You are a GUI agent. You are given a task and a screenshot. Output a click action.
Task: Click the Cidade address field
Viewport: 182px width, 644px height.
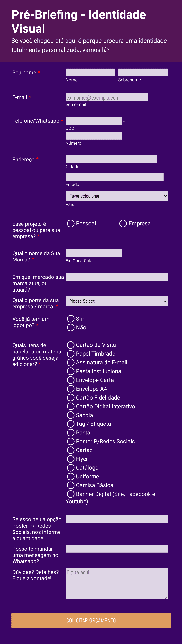point(112,159)
